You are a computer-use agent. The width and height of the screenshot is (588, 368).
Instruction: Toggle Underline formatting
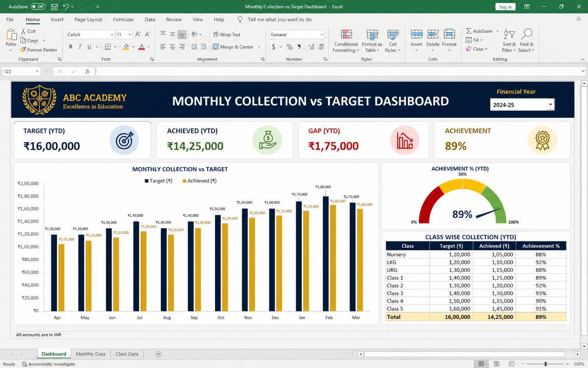tap(89, 46)
